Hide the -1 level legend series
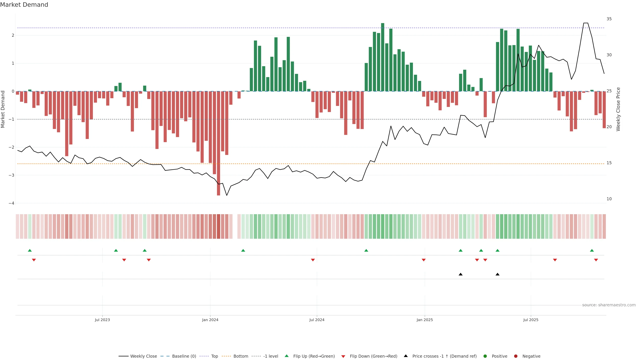Viewport: 644px width, 362px height. tap(271, 356)
